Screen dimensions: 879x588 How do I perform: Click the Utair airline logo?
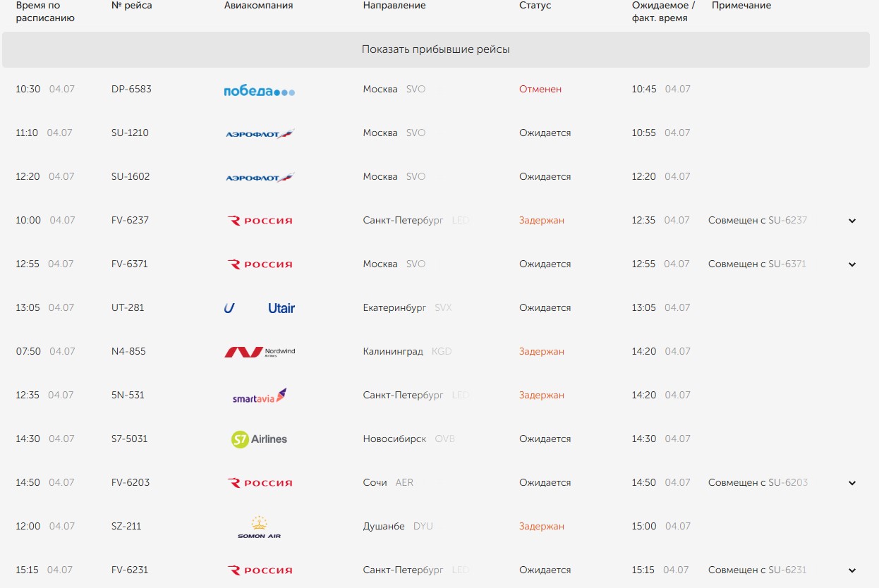click(259, 308)
